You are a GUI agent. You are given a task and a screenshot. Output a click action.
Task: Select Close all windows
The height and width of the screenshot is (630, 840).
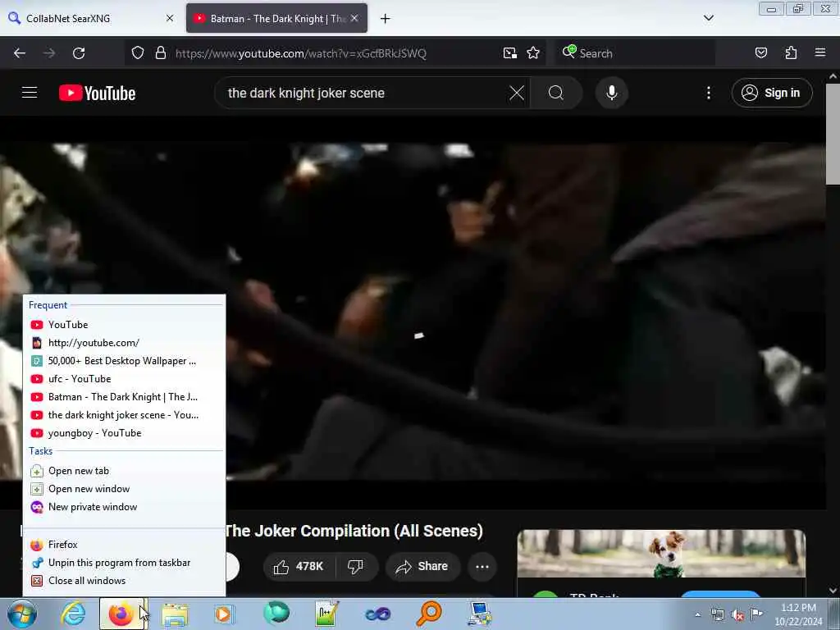(x=126, y=581)
